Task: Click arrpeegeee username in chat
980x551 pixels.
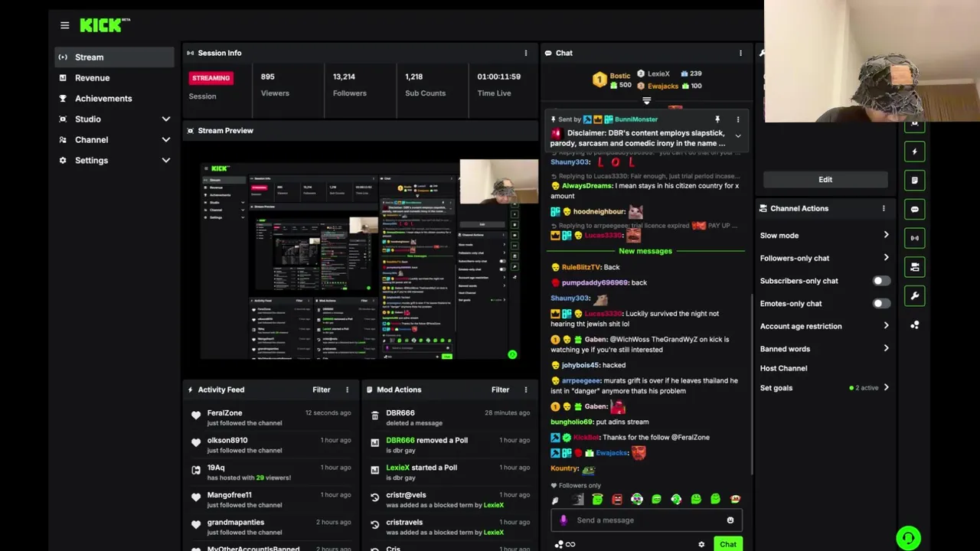Action: point(581,380)
